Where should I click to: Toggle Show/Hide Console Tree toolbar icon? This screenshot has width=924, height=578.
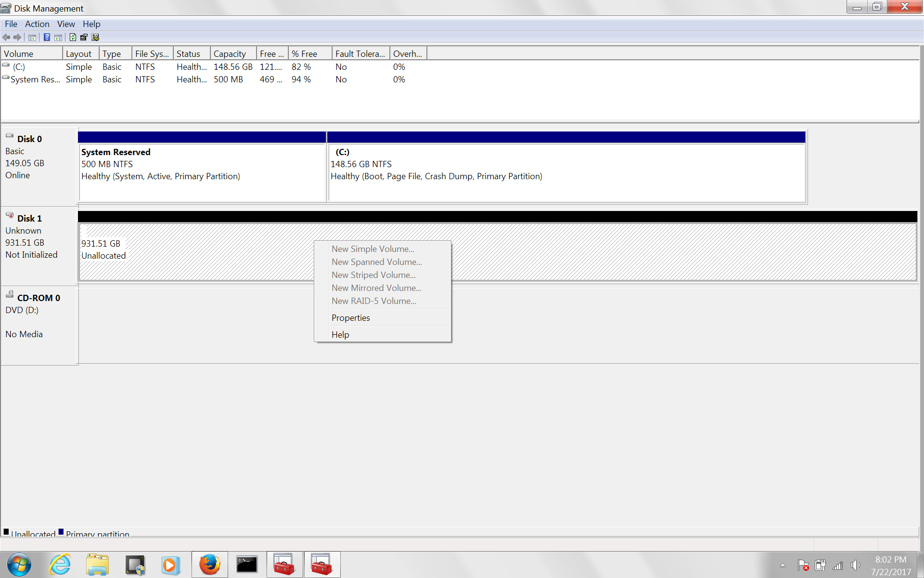(x=32, y=37)
